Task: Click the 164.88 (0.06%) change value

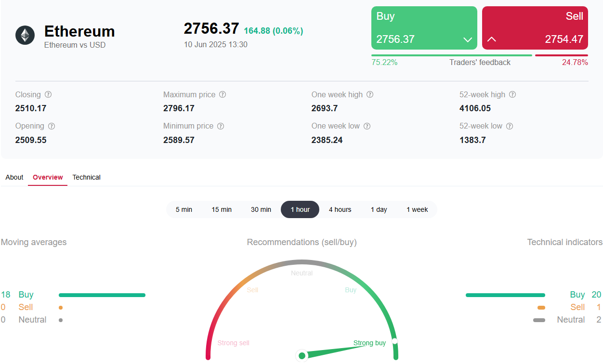Action: tap(274, 31)
